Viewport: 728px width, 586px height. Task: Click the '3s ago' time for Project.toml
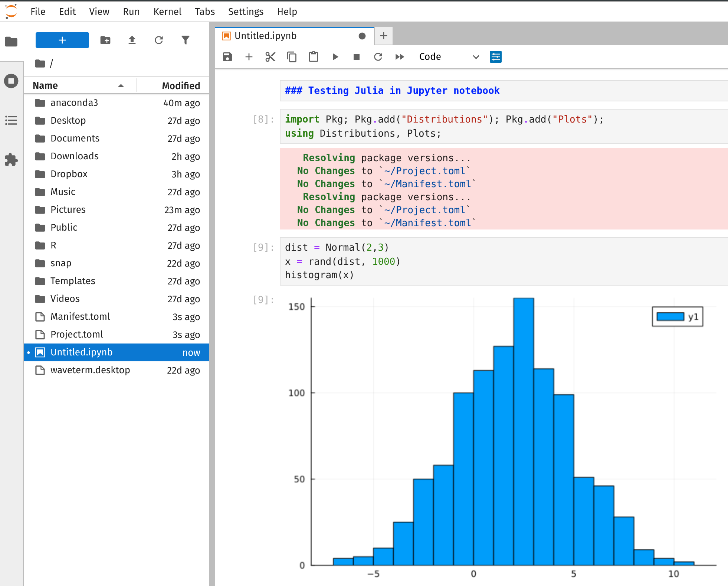coord(186,335)
